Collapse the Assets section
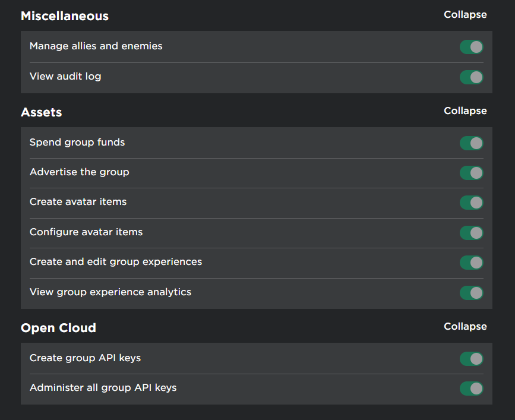Image resolution: width=515 pixels, height=420 pixels. [x=465, y=110]
